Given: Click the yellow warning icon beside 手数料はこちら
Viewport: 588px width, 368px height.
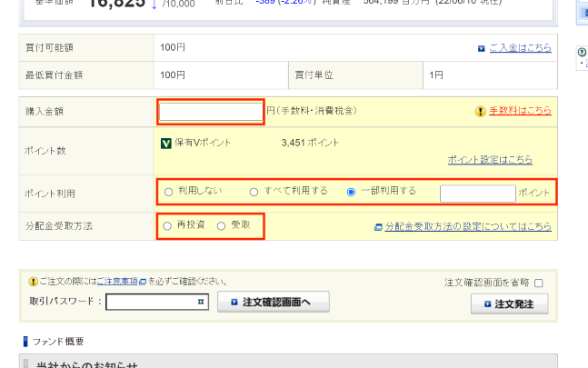Looking at the screenshot, I should (x=480, y=111).
